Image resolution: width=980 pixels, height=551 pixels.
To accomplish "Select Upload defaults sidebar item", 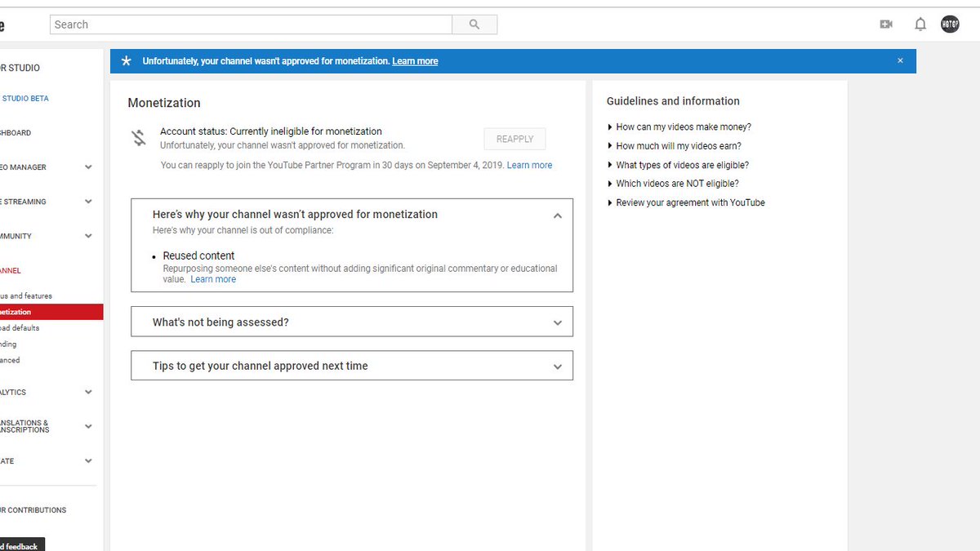I will [20, 328].
